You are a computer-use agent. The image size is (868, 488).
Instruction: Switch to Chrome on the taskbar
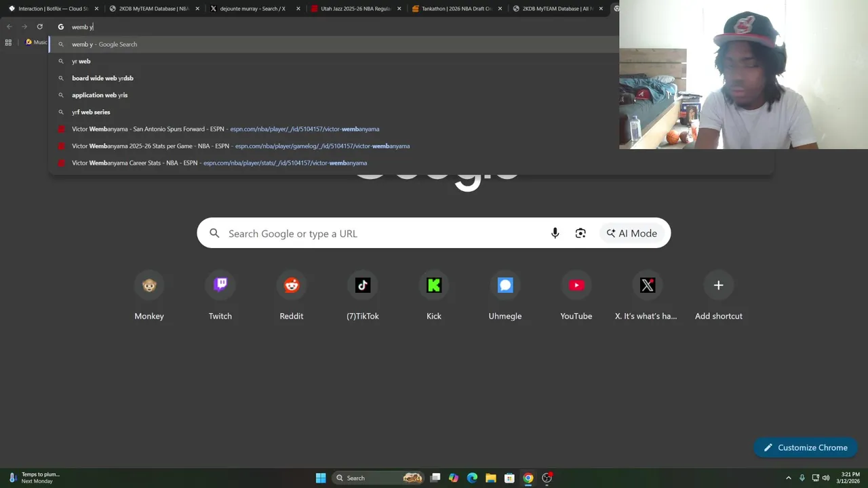pos(528,478)
